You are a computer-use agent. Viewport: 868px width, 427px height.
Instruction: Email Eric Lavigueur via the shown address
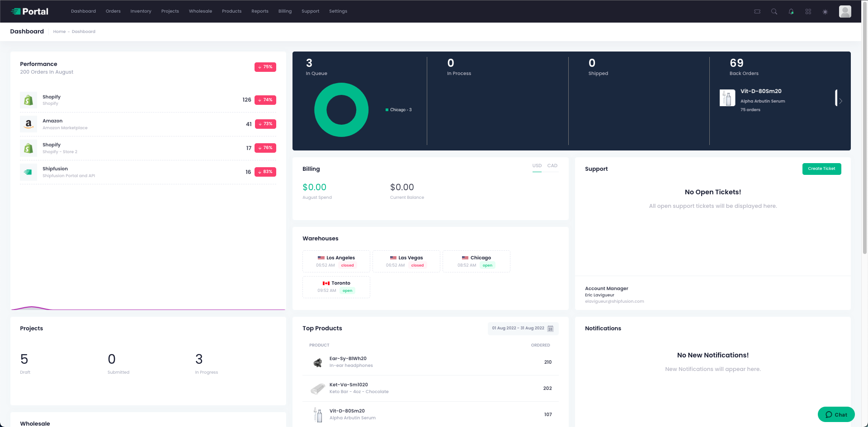pos(614,301)
